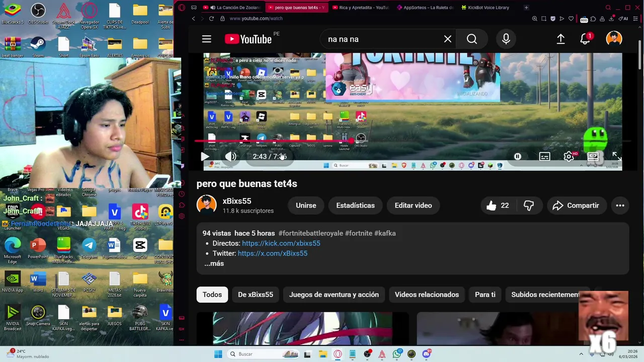This screenshot has height=362, width=644.
Task: Play the video with the play button
Action: (205, 156)
